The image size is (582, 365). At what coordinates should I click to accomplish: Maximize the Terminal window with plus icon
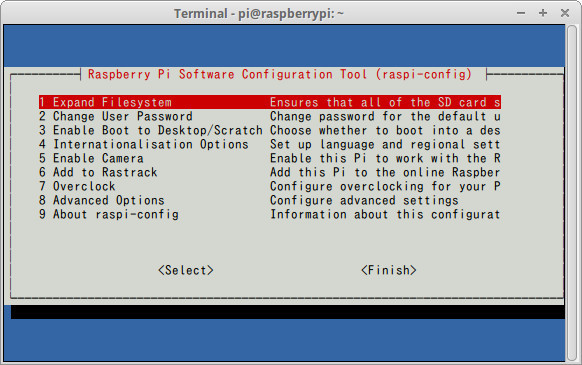coord(543,13)
